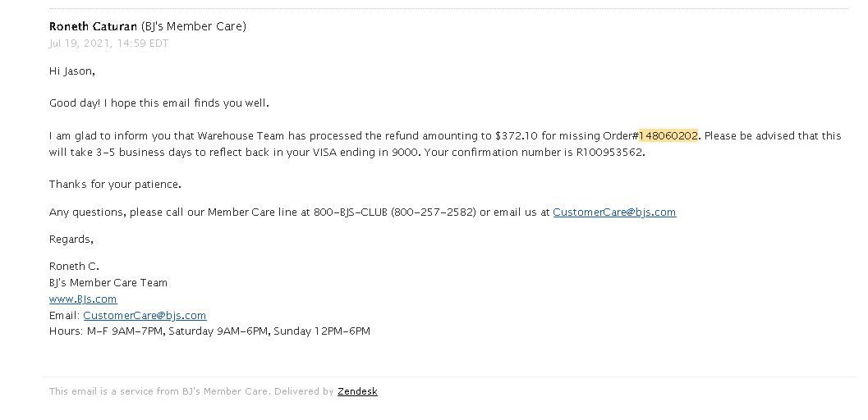Click the confirmation number R100953562
Viewport: 868px width, 420px height.
click(x=610, y=153)
